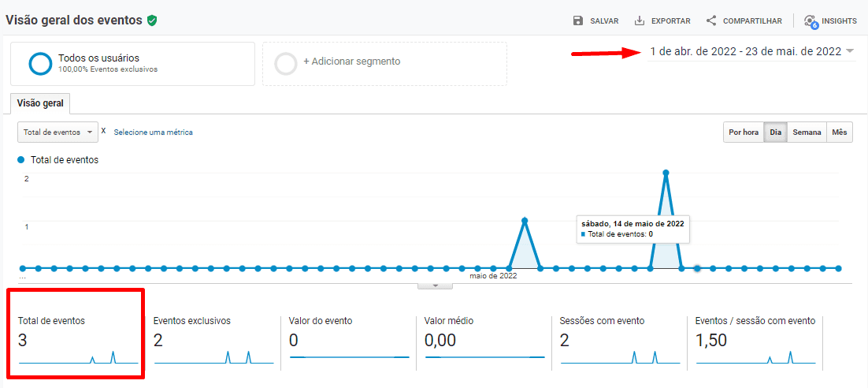868x388 pixels.
Task: Click the peak data point with value 2
Action: 666,172
